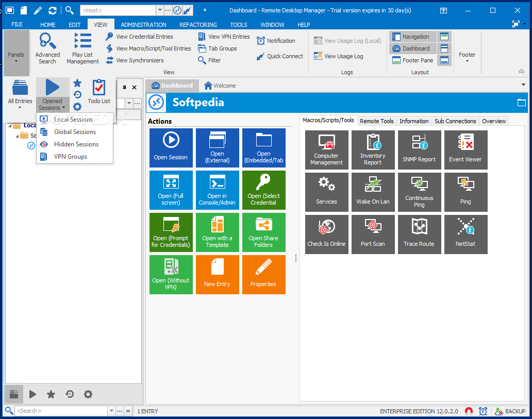Open Play List Management

pyautogui.click(x=83, y=48)
